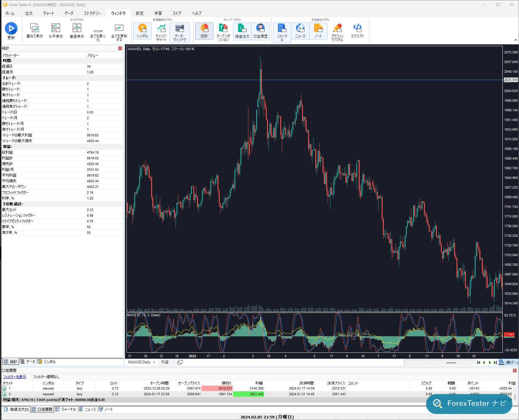Open the ティック・チャート tick chart panel
The width and height of the screenshot is (519, 420).
tap(161, 33)
